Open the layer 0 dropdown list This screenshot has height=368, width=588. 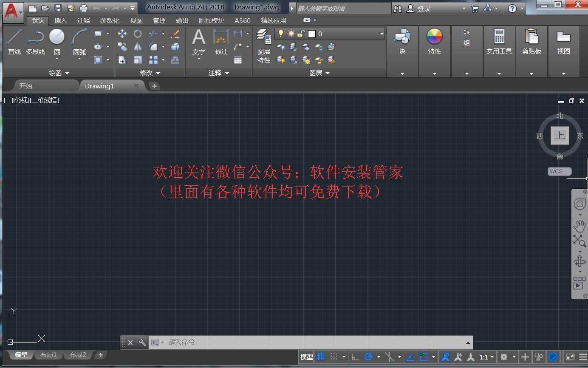coord(381,33)
